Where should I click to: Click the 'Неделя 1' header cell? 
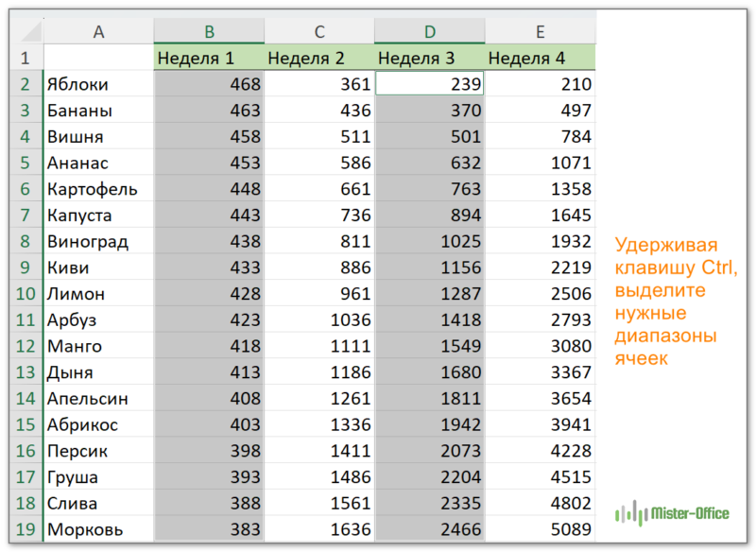[209, 59]
